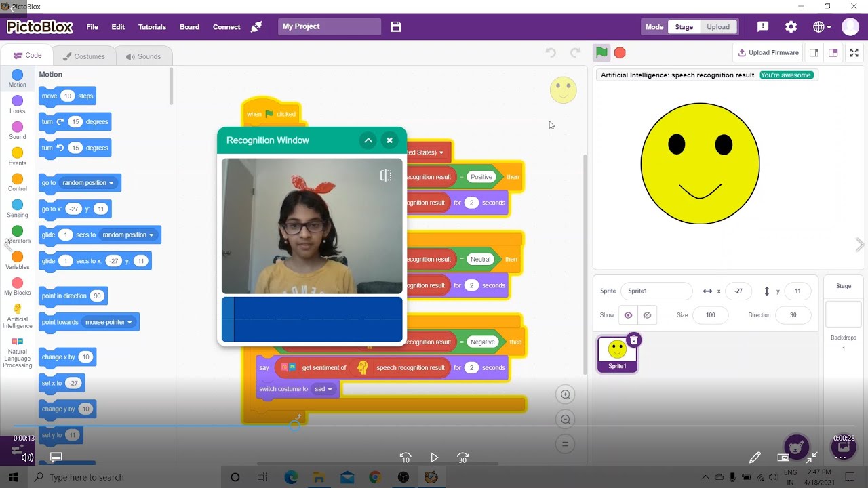Delete Sprite1 with trash icon
The height and width of the screenshot is (488, 868).
633,340
